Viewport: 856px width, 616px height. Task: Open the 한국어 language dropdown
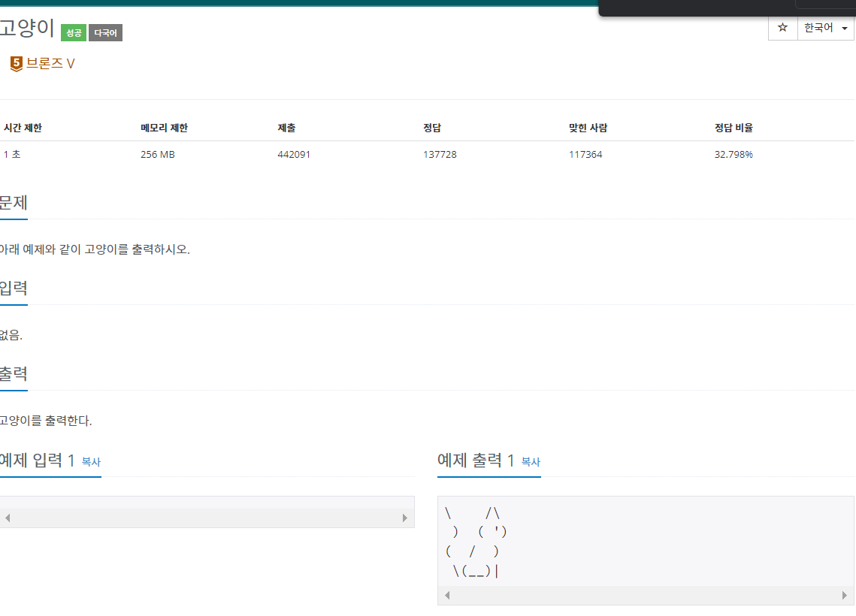[826, 28]
